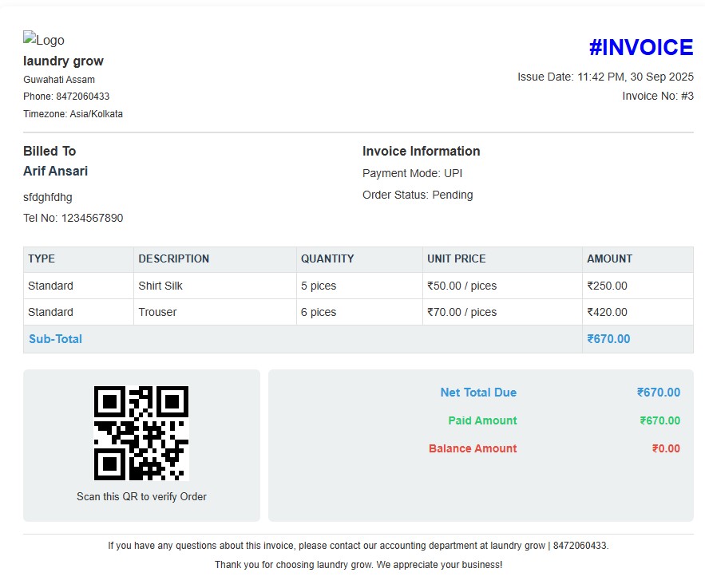The height and width of the screenshot is (588, 705).
Task: Click the Thank you for choosing footer line
Action: [x=358, y=565]
